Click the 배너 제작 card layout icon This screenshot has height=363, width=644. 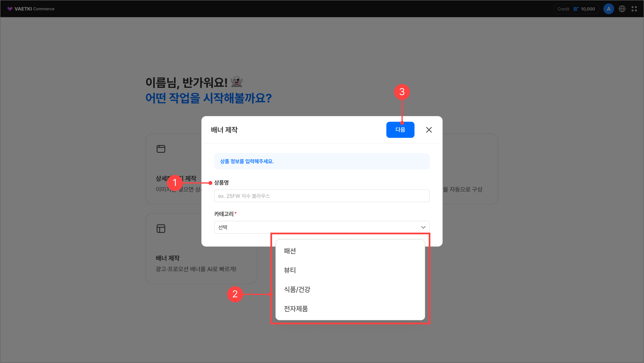(161, 228)
